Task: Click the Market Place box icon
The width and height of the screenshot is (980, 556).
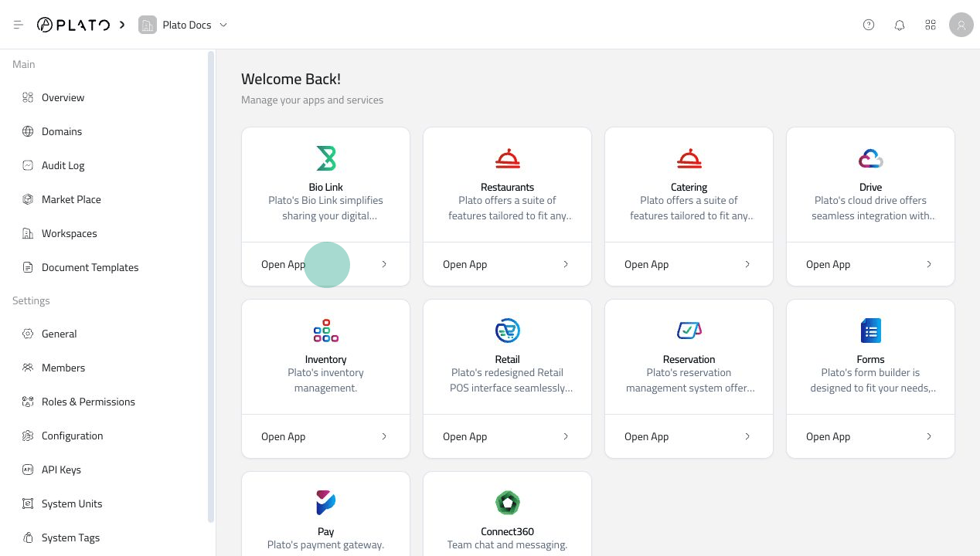Action: 28,199
